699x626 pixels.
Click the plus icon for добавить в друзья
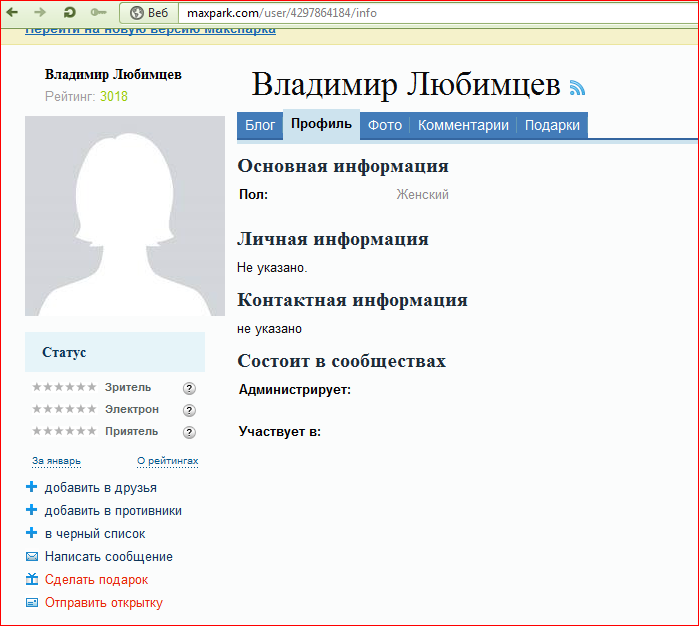[32, 486]
